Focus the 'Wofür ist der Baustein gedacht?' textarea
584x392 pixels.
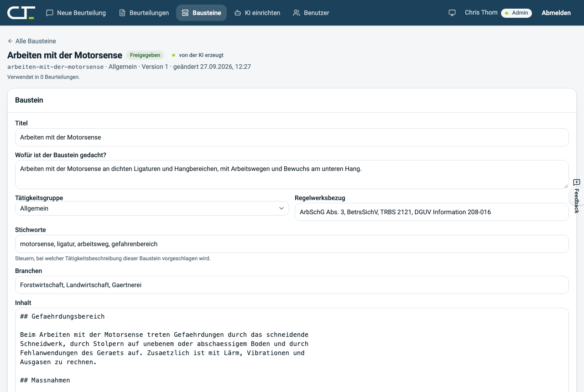pyautogui.click(x=292, y=175)
